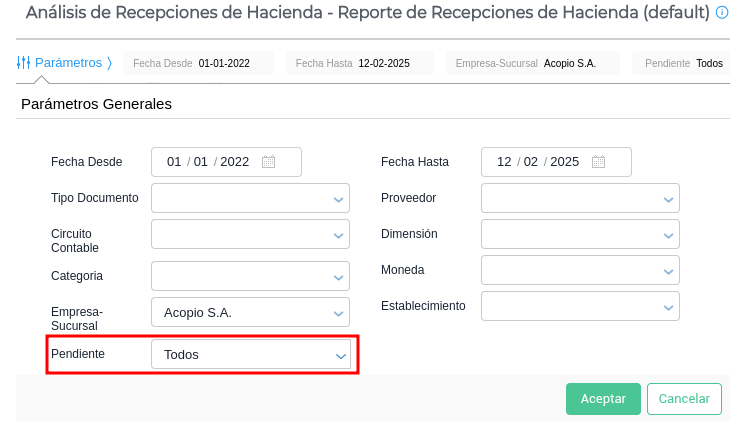Select the year 2025 in Fecha Hasta
The width and height of the screenshot is (730, 421).
click(565, 162)
